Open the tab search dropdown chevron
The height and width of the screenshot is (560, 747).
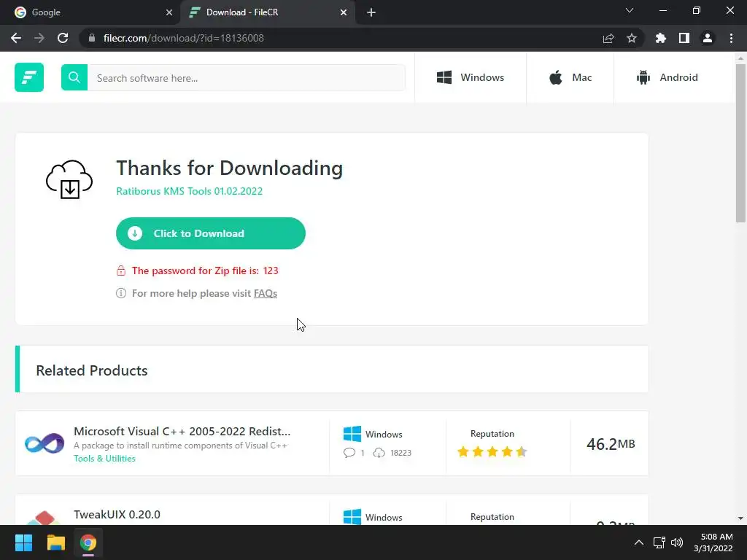630,10
